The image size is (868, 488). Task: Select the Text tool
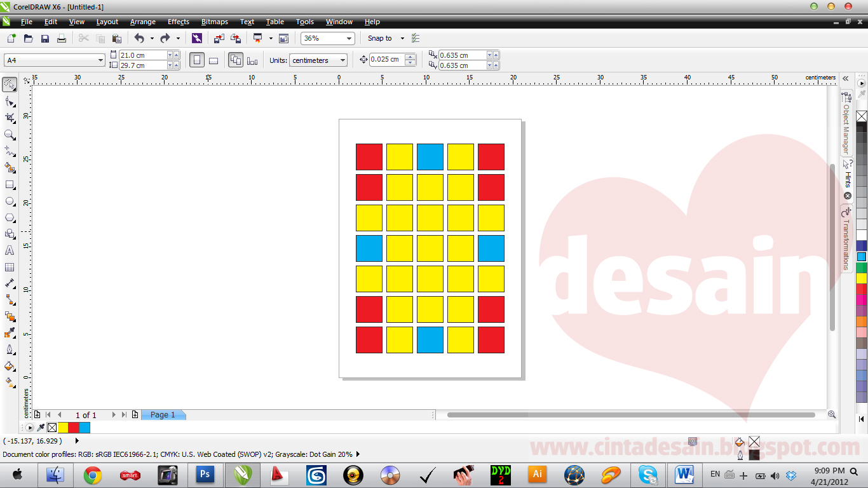click(10, 250)
